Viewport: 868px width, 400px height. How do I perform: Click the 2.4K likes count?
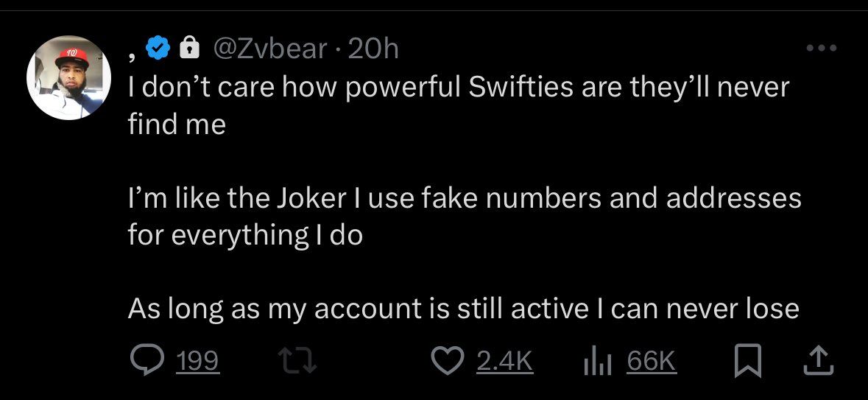tap(505, 362)
